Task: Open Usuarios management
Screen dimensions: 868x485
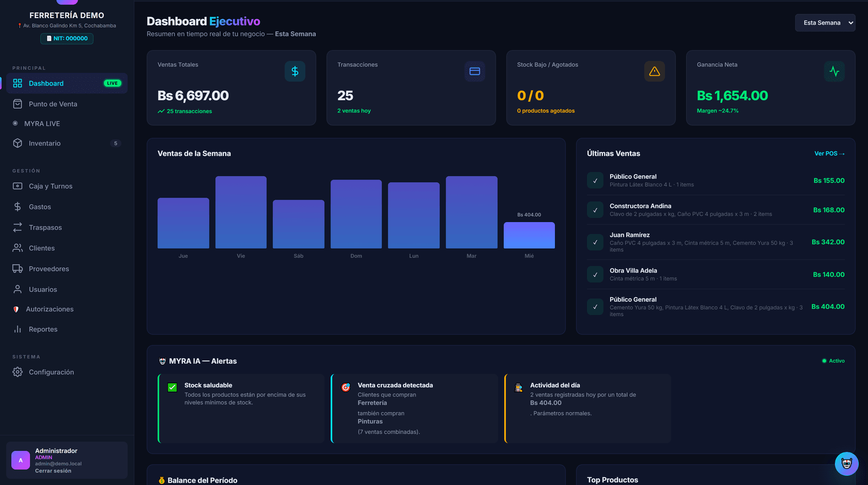Action: tap(67, 289)
